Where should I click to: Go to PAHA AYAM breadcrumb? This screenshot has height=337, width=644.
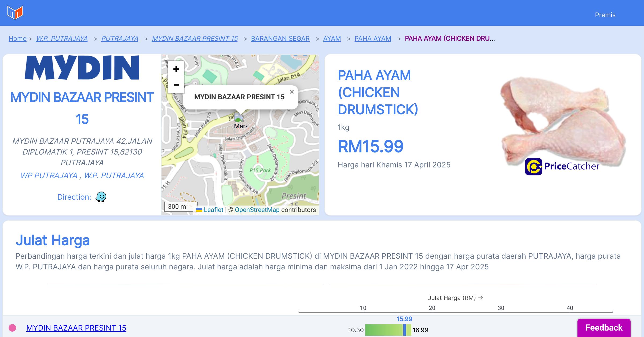coord(373,39)
